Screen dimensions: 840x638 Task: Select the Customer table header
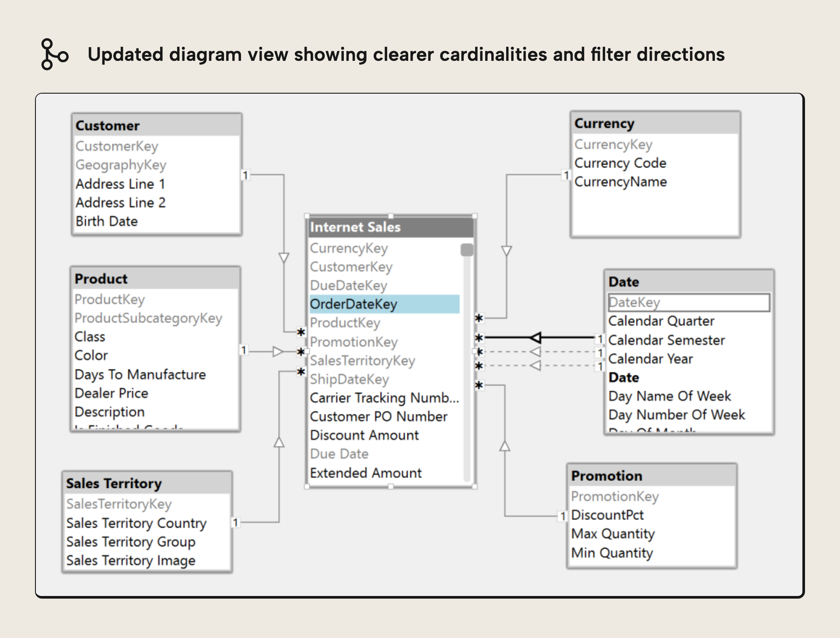pos(157,126)
